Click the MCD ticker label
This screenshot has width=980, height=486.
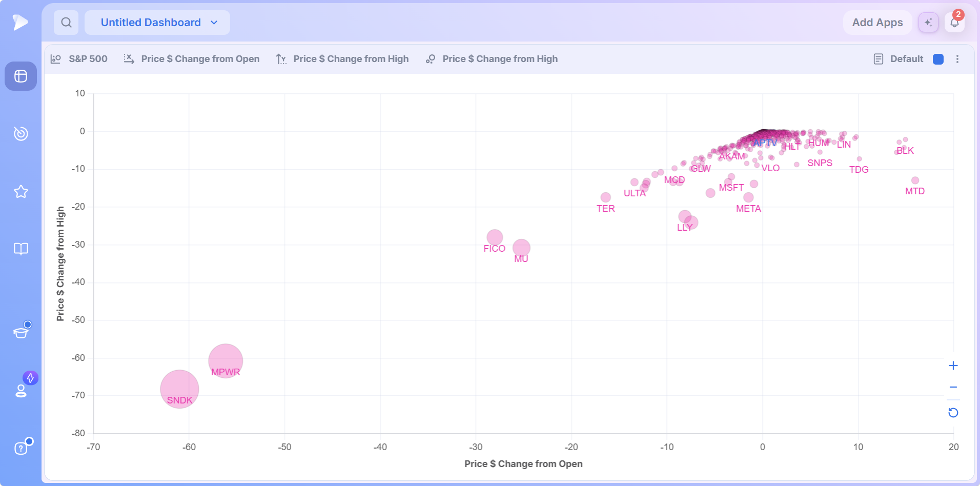click(x=675, y=180)
